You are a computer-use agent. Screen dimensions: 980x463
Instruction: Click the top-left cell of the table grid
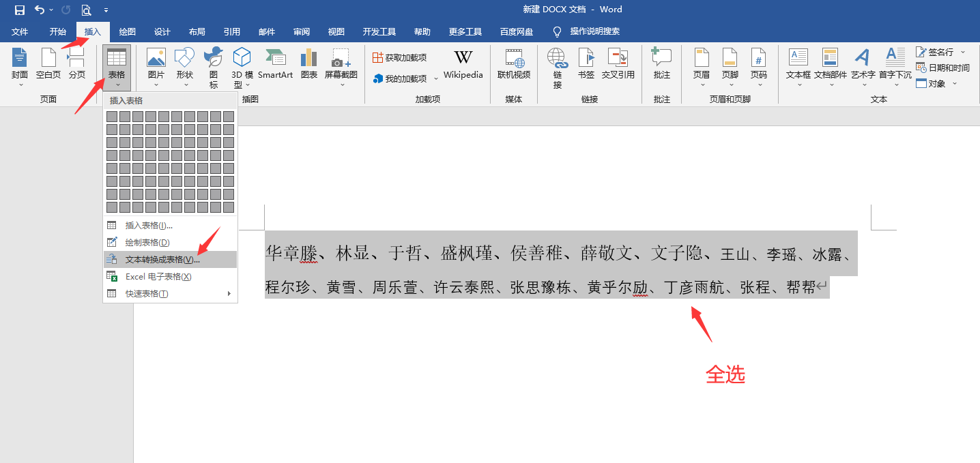point(112,117)
